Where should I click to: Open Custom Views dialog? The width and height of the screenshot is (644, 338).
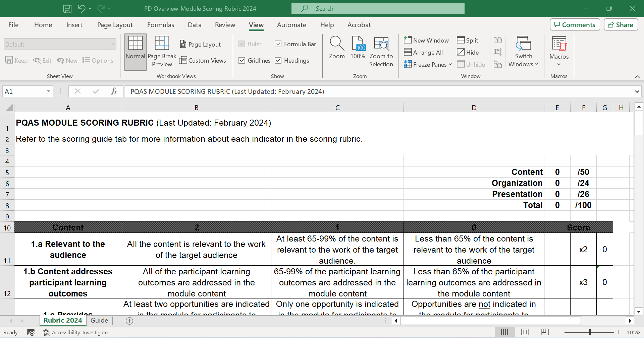point(203,60)
